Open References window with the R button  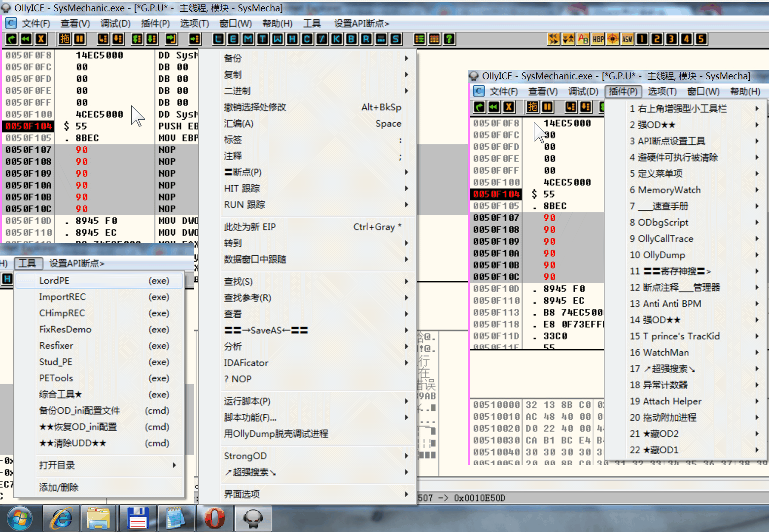pyautogui.click(x=366, y=39)
